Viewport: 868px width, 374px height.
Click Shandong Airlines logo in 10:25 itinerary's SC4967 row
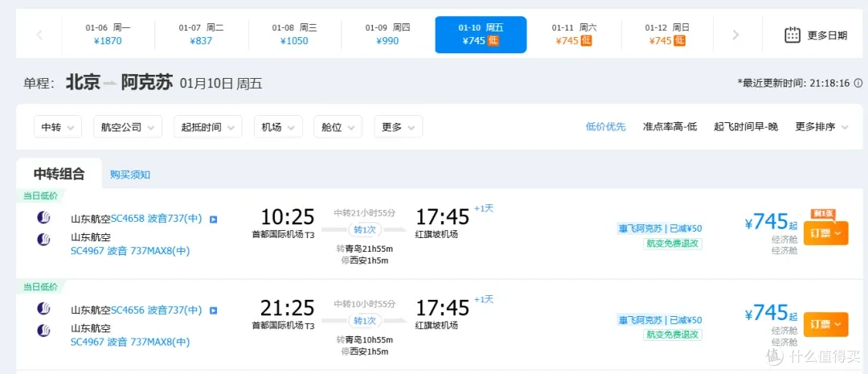click(43, 240)
